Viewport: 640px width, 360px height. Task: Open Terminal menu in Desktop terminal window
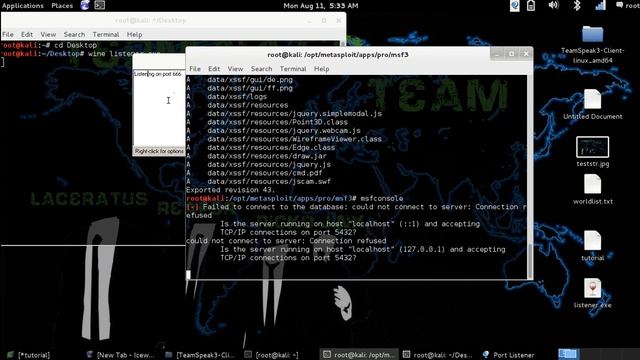coord(106,35)
